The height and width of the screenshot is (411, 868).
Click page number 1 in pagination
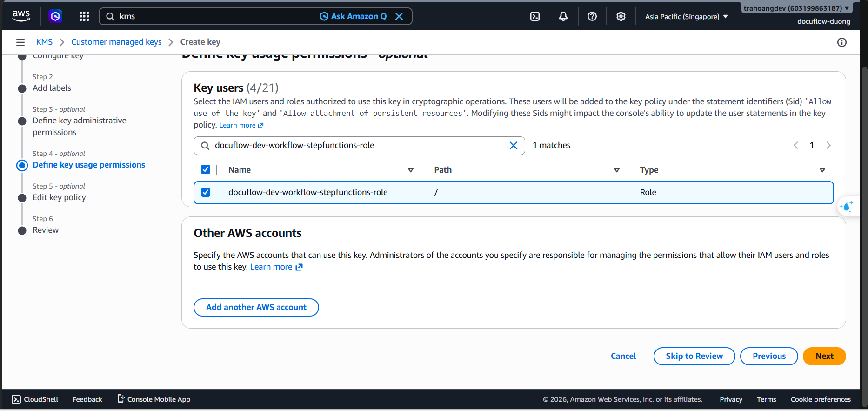coord(812,145)
